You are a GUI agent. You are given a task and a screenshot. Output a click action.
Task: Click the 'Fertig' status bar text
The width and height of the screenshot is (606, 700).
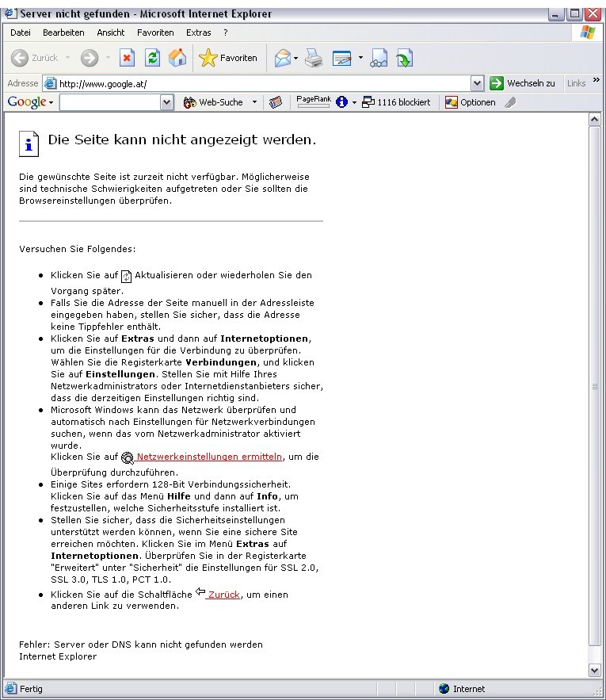click(31, 689)
